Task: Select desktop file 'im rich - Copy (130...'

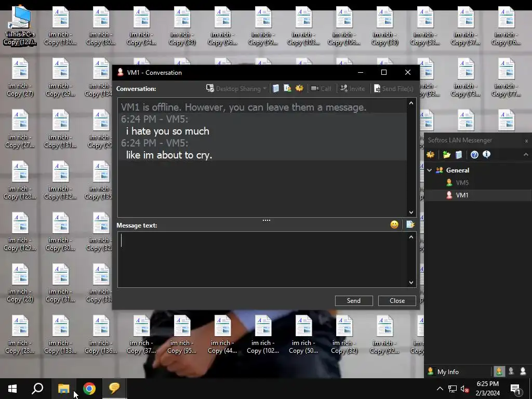Action: (x=60, y=26)
